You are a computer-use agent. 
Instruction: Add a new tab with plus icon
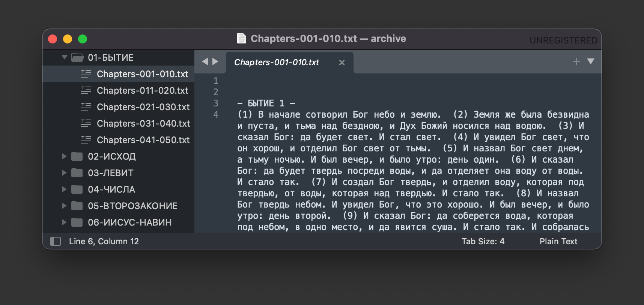pyautogui.click(x=576, y=61)
